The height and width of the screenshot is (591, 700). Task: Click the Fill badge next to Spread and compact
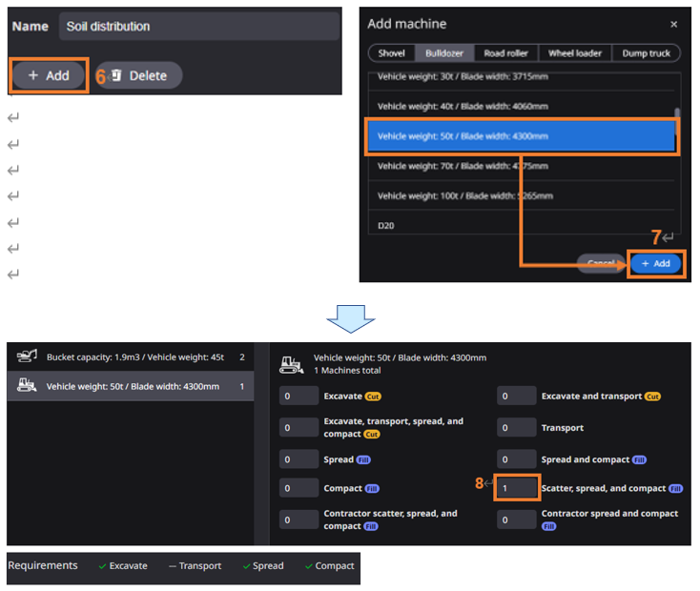(639, 459)
